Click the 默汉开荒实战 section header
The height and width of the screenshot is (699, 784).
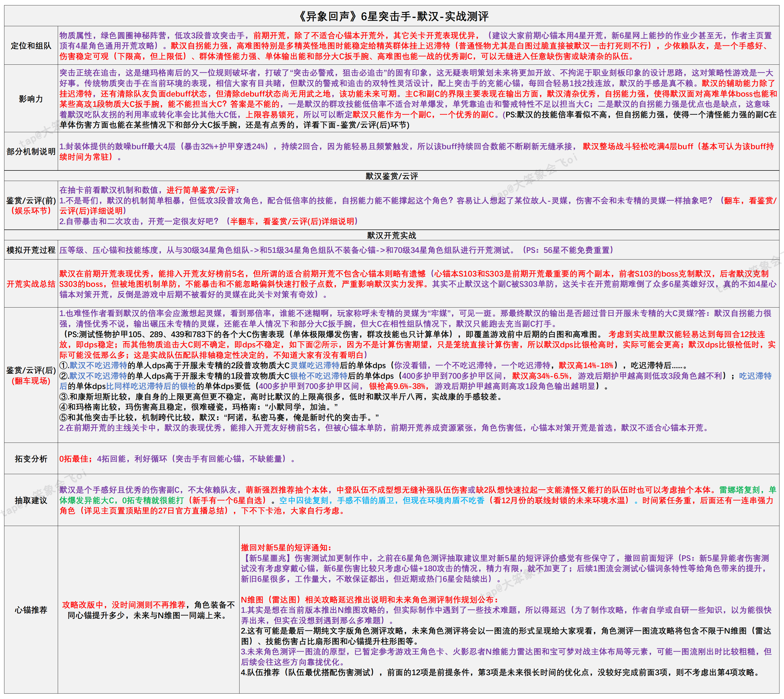pyautogui.click(x=392, y=235)
